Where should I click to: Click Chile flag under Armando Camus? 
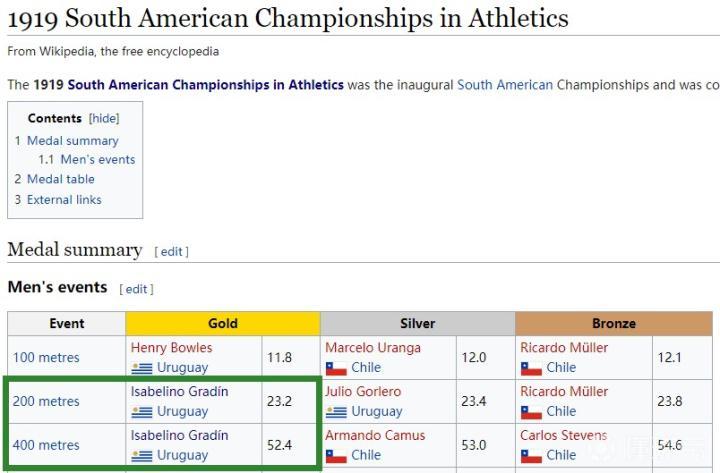336,456
